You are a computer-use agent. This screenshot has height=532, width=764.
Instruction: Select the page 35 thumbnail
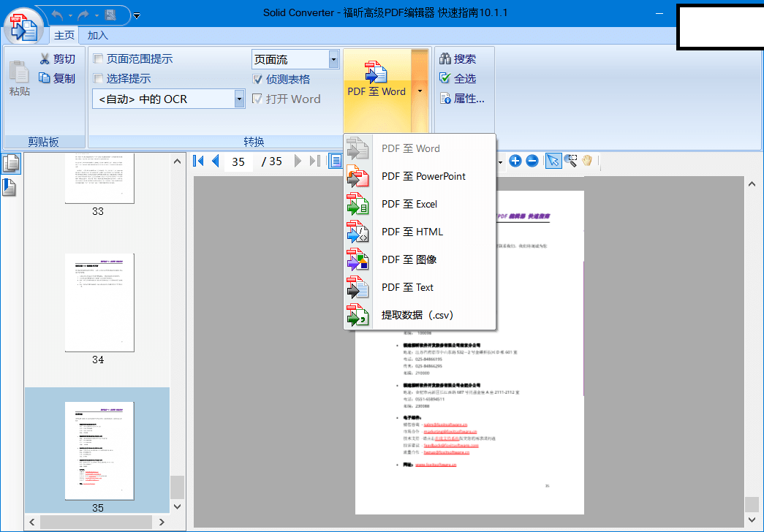[99, 451]
